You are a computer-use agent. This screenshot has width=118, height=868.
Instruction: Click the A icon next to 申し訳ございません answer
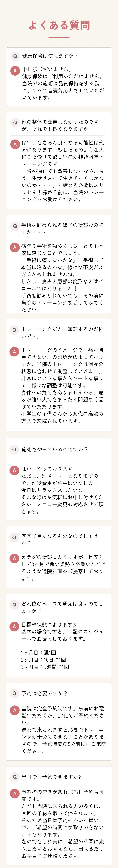click(x=15, y=70)
